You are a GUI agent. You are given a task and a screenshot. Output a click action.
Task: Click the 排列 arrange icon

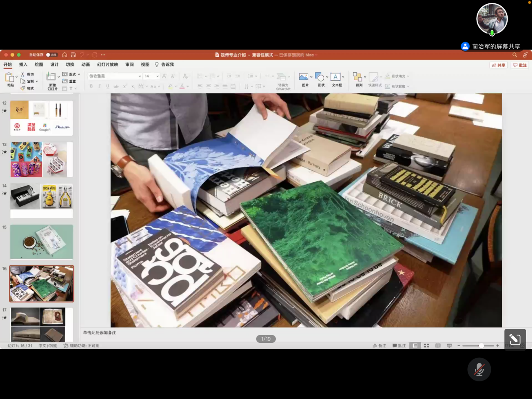pos(357,77)
